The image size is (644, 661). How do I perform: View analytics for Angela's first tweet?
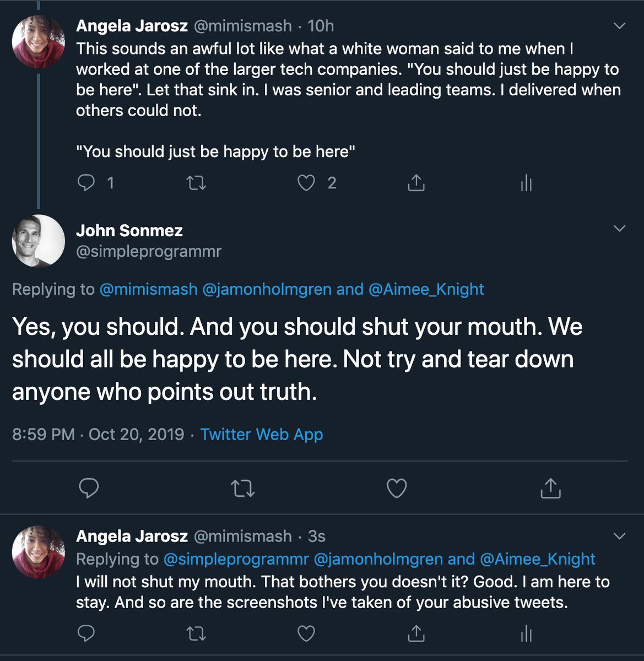click(526, 183)
